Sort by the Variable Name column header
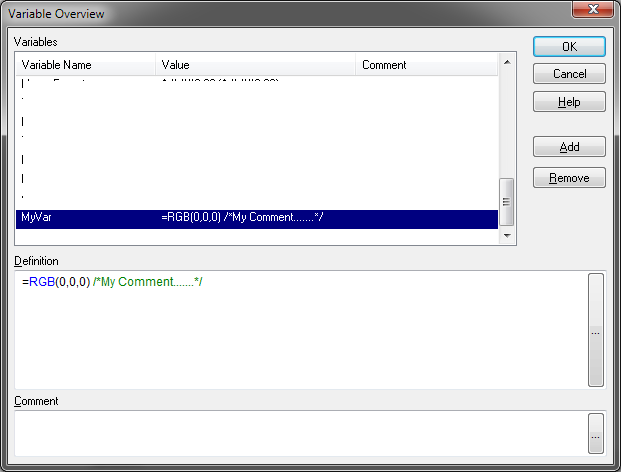This screenshot has height=472, width=621. [86, 65]
